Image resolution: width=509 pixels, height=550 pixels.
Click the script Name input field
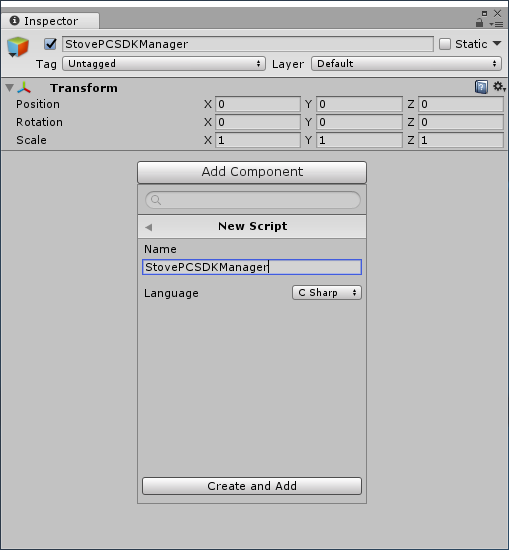(252, 267)
